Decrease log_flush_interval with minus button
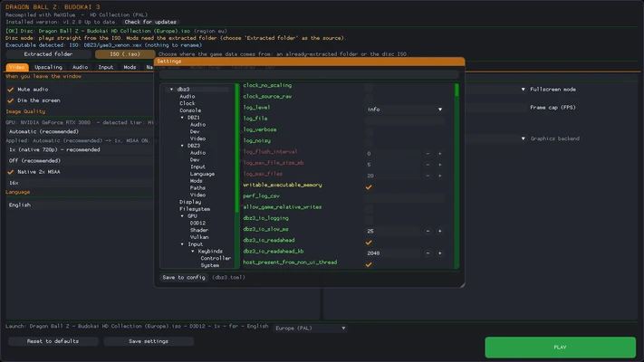The width and height of the screenshot is (644, 362). [x=428, y=154]
